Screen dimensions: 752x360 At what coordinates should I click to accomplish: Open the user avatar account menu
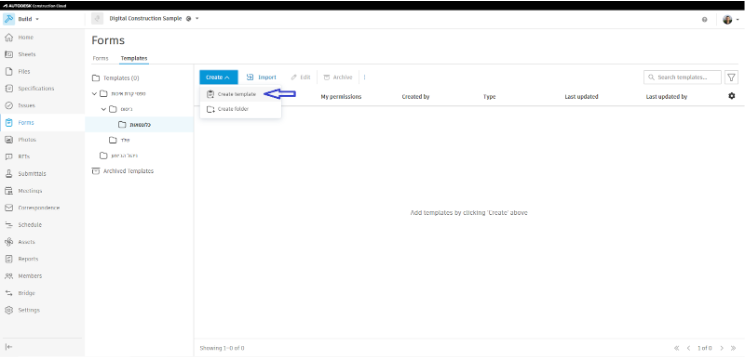(x=730, y=20)
